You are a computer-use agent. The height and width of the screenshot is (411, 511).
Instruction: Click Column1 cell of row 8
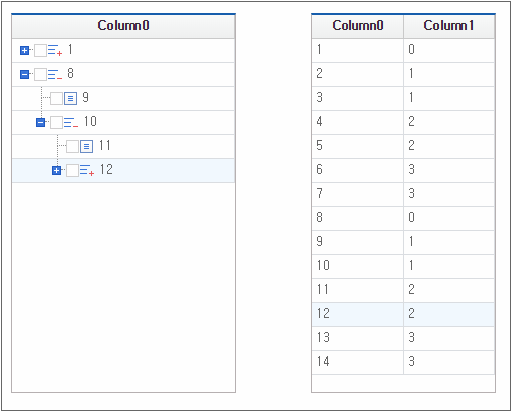pos(449,218)
